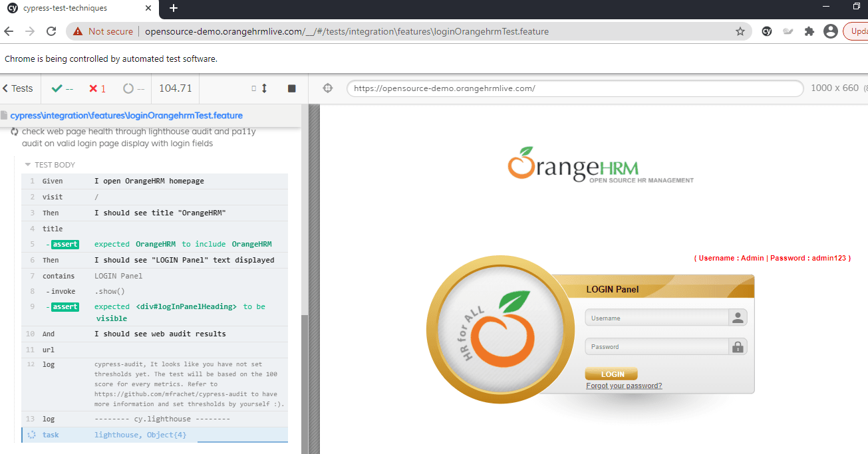Select the Given 'I open OrangeHRM homepage' step

click(x=154, y=181)
